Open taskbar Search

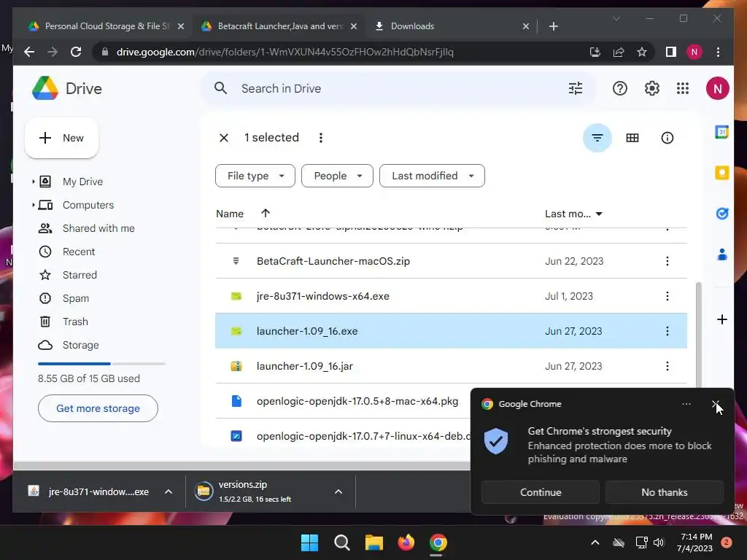pyautogui.click(x=341, y=542)
